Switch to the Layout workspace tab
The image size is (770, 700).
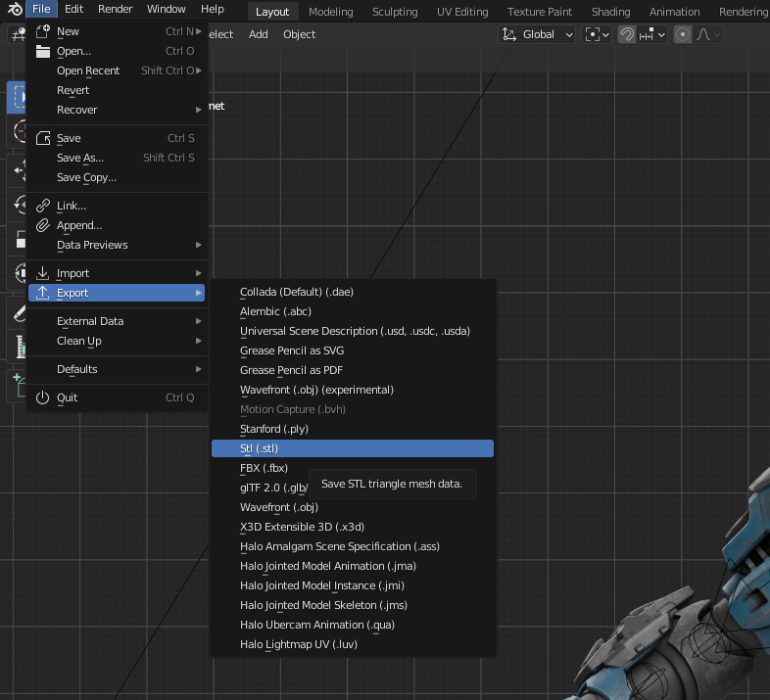click(272, 12)
